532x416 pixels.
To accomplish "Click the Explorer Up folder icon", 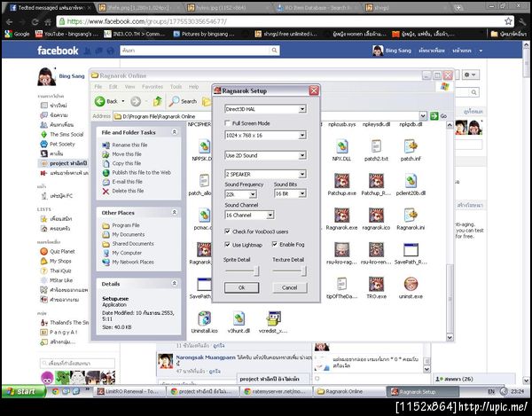I will click(x=158, y=101).
